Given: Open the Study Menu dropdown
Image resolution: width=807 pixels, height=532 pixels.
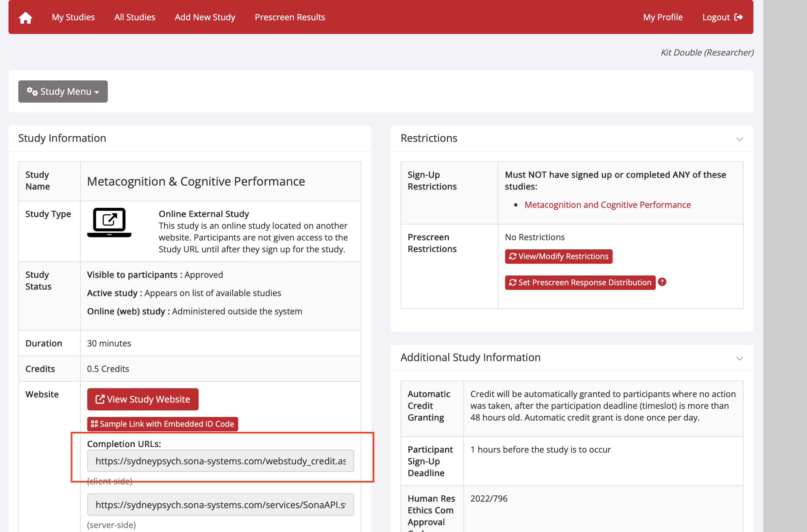Looking at the screenshot, I should pyautogui.click(x=63, y=91).
